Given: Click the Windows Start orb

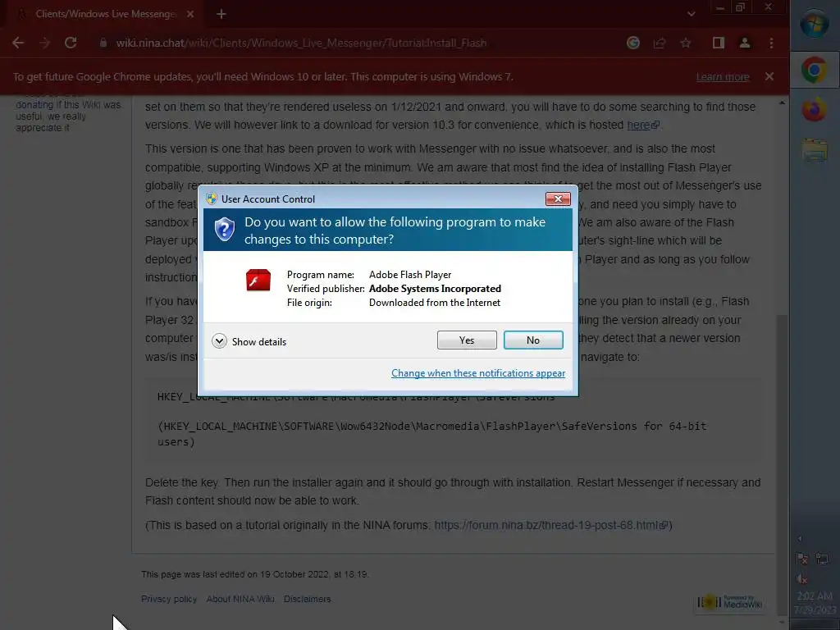Looking at the screenshot, I should [815, 24].
